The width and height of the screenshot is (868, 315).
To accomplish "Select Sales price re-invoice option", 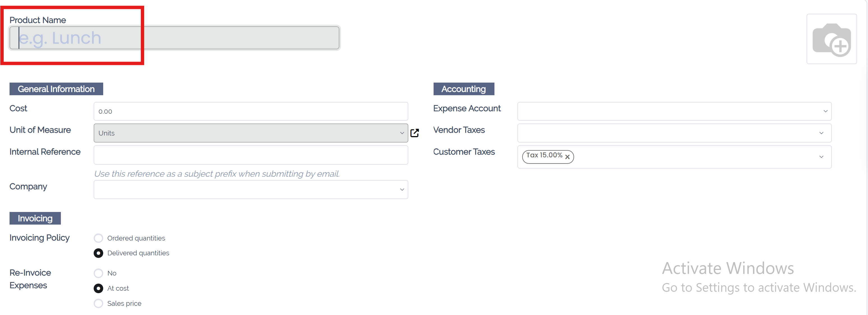I will [x=98, y=304].
